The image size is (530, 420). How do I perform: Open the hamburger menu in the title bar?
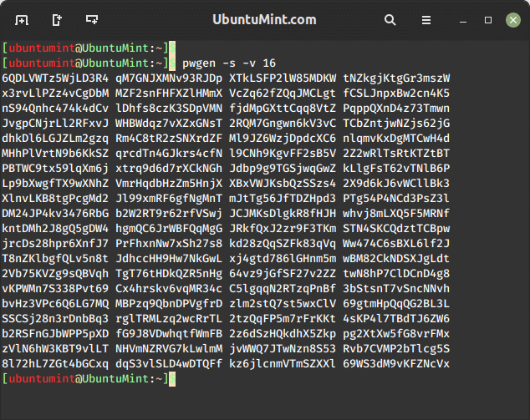[426, 20]
